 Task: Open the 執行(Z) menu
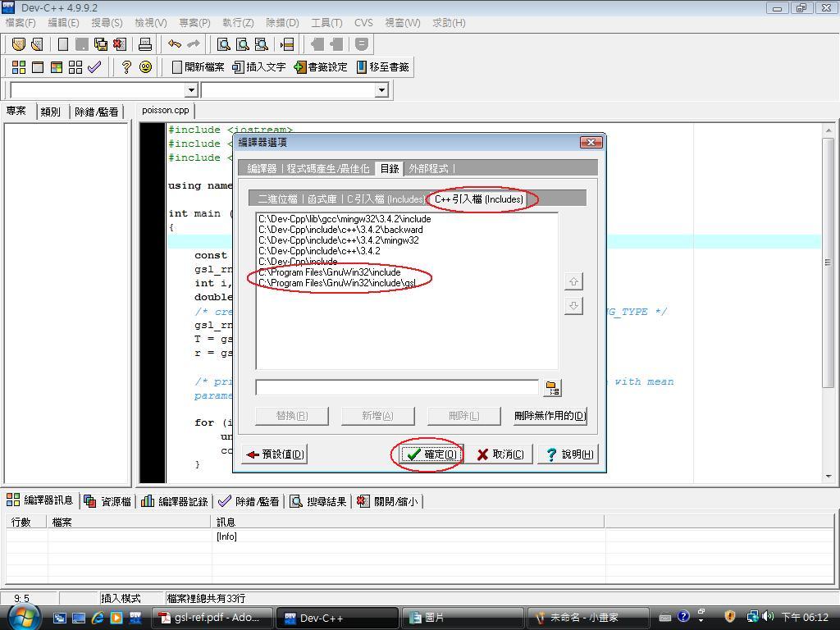238,23
